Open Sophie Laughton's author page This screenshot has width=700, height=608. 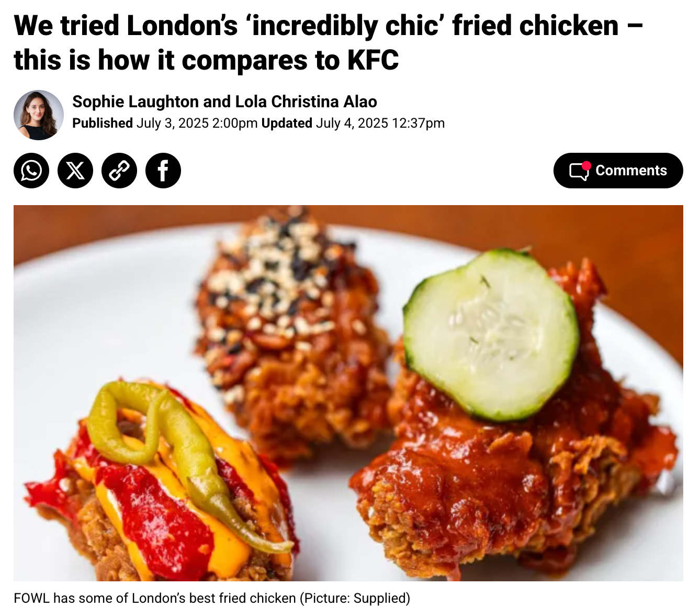click(x=136, y=102)
